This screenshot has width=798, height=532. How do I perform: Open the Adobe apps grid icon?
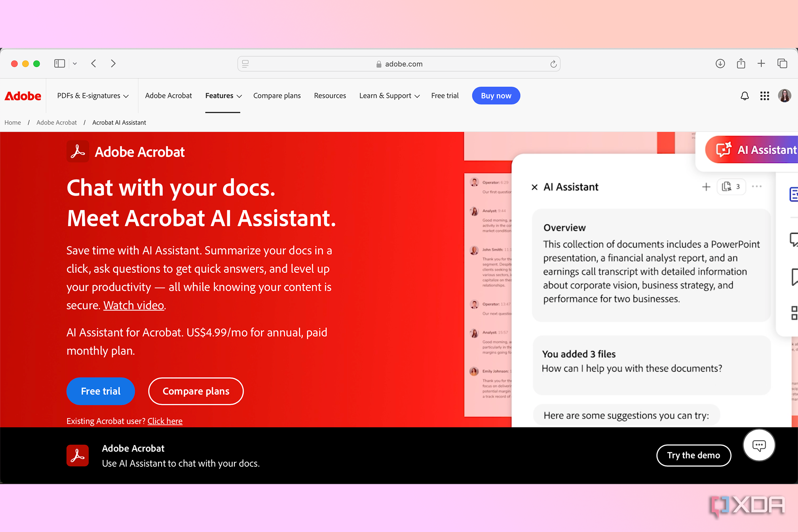coord(765,96)
